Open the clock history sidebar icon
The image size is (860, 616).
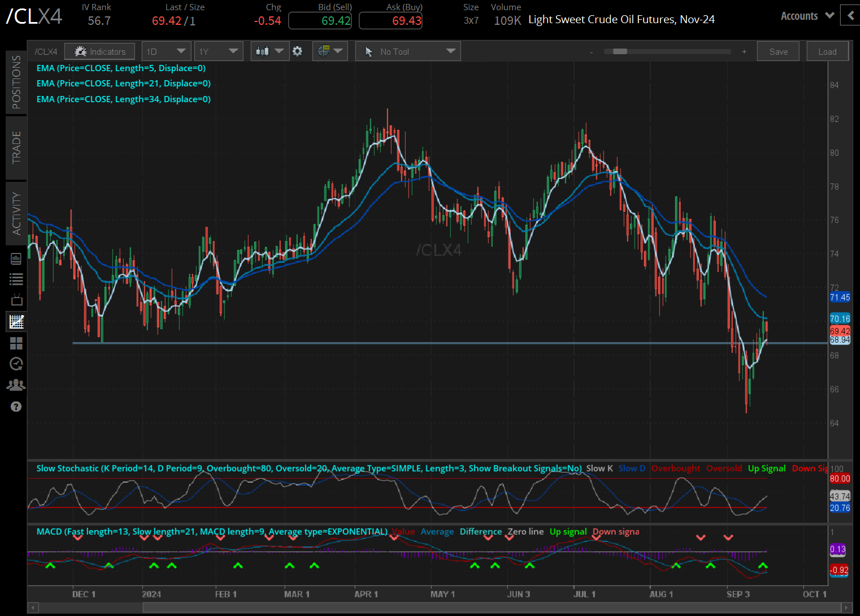click(x=16, y=364)
